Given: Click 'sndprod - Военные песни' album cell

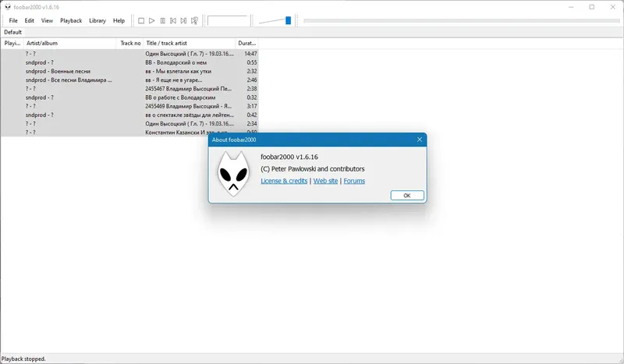Looking at the screenshot, I should [58, 71].
